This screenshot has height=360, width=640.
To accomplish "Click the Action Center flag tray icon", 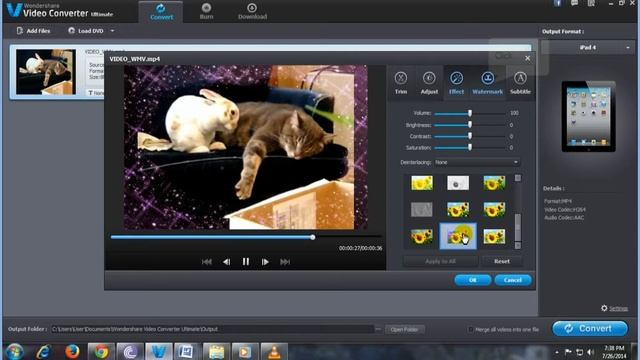I will (x=568, y=352).
